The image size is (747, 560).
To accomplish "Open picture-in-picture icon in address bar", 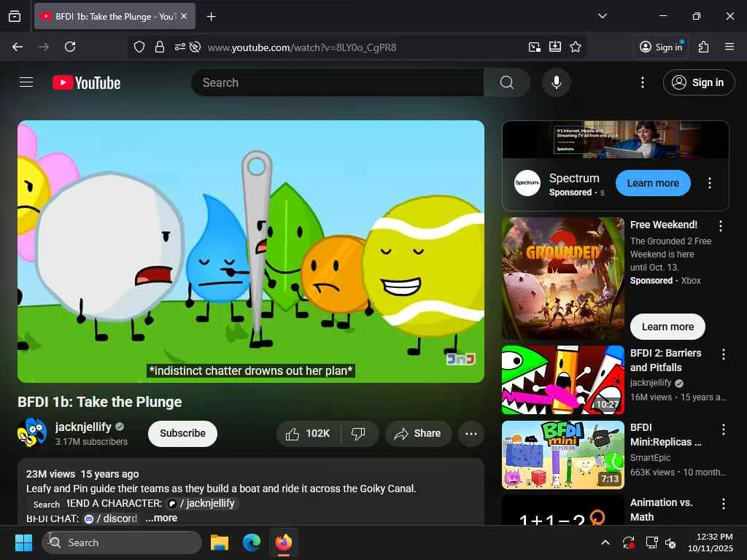I will (535, 47).
